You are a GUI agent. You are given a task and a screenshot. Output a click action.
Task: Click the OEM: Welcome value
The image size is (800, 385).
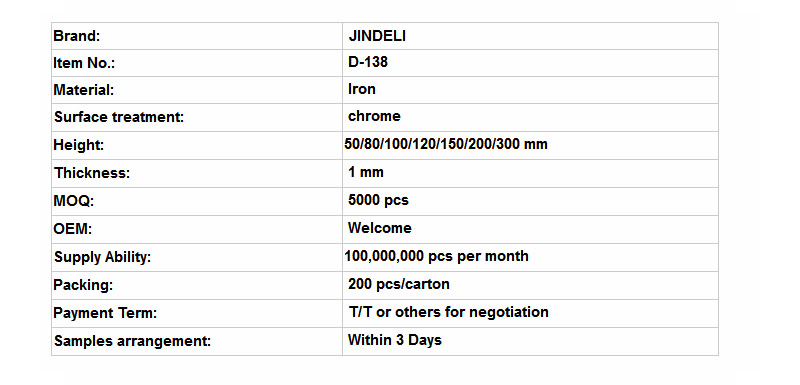click(x=380, y=228)
